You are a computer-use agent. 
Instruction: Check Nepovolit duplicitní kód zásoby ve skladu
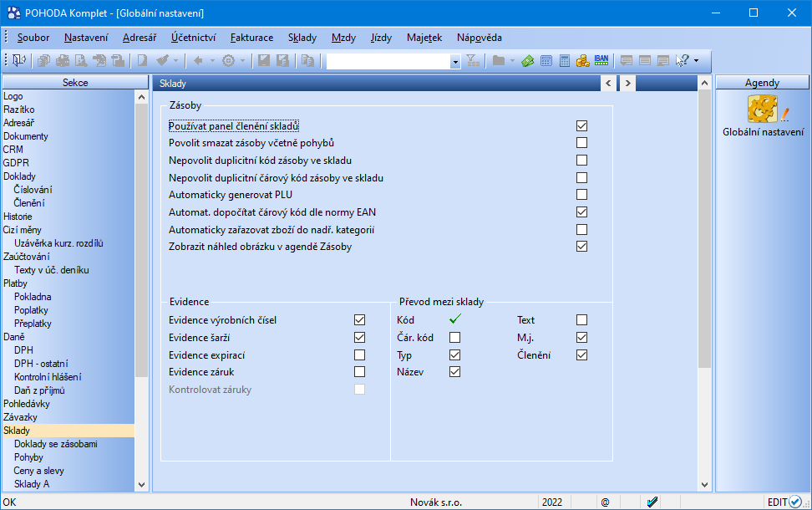coord(581,161)
